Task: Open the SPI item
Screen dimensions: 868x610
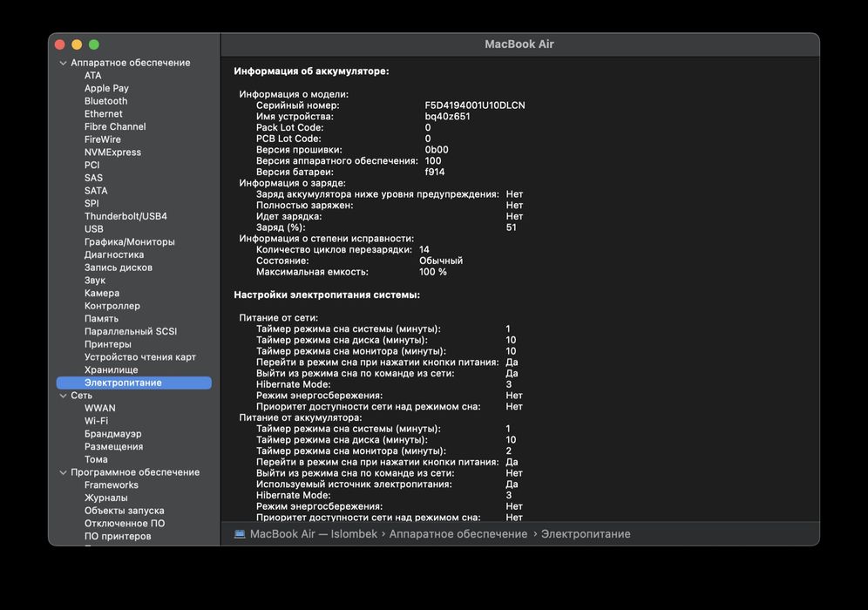Action: pos(92,203)
